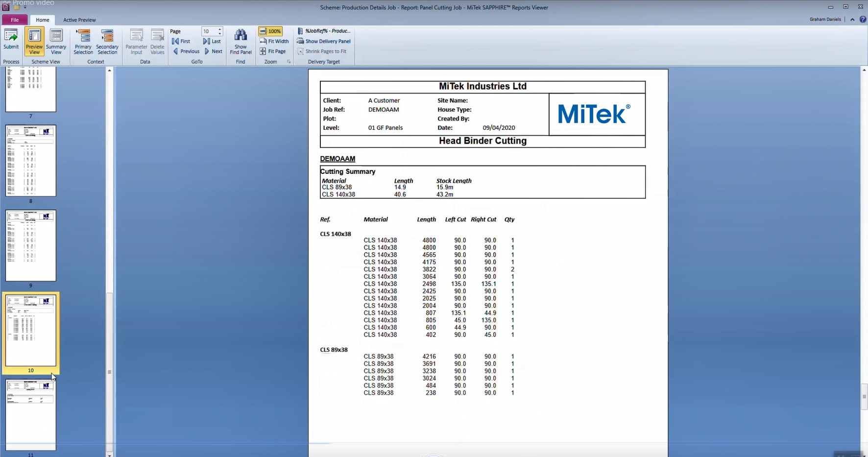Open Secondary Selection context
868x457 pixels.
(x=107, y=42)
